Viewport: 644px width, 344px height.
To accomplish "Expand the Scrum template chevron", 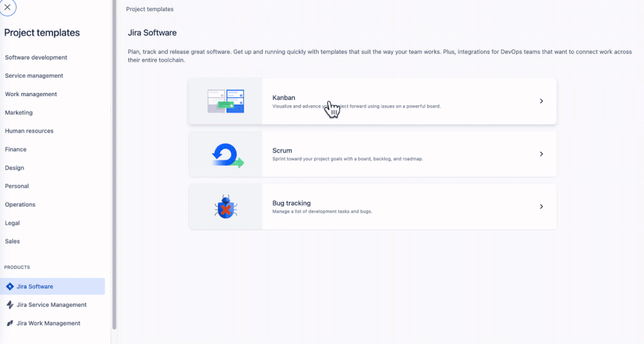I will pyautogui.click(x=541, y=154).
